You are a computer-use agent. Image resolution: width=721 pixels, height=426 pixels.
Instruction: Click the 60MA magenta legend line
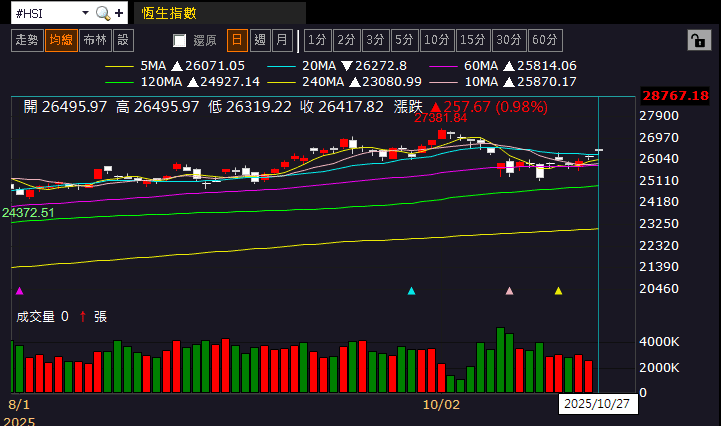[443, 67]
